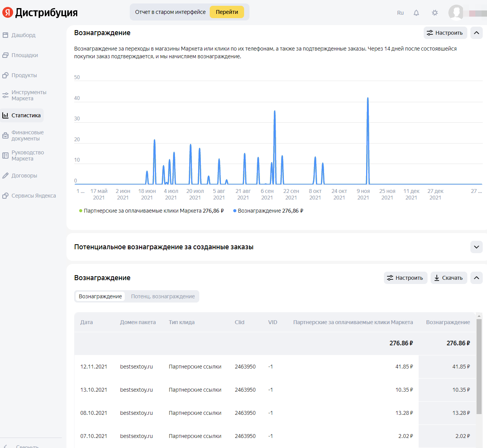
Task: Click bestsextoy.ru in the 12.11.2021 row
Action: 136,367
